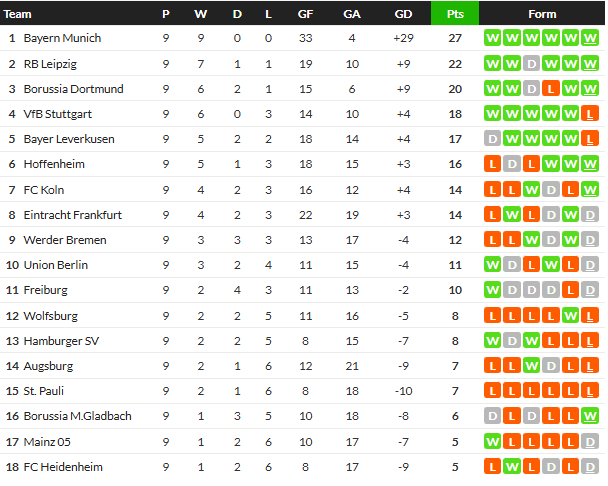Click Freiburg's green win form badge
The width and height of the screenshot is (608, 486).
[491, 290]
